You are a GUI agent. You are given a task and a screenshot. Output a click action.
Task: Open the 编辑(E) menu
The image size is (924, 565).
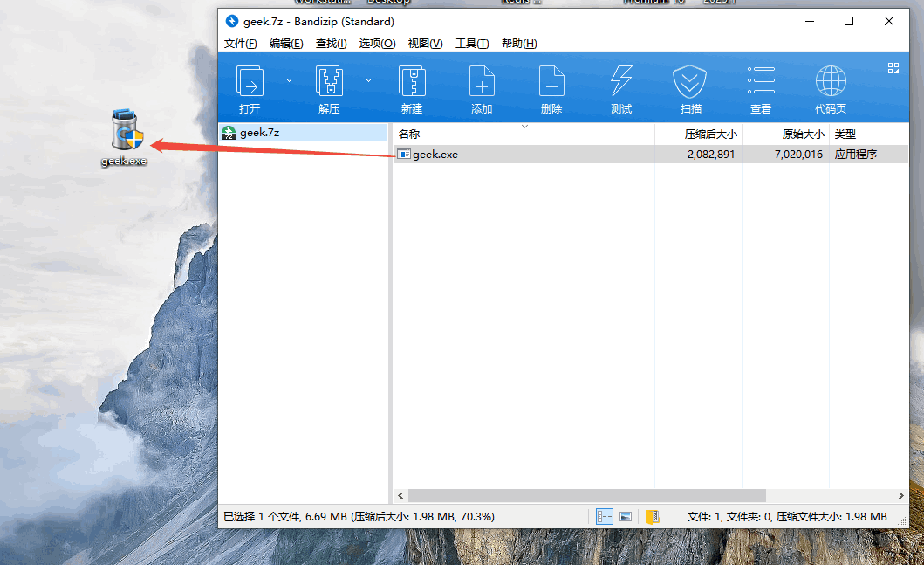(286, 43)
